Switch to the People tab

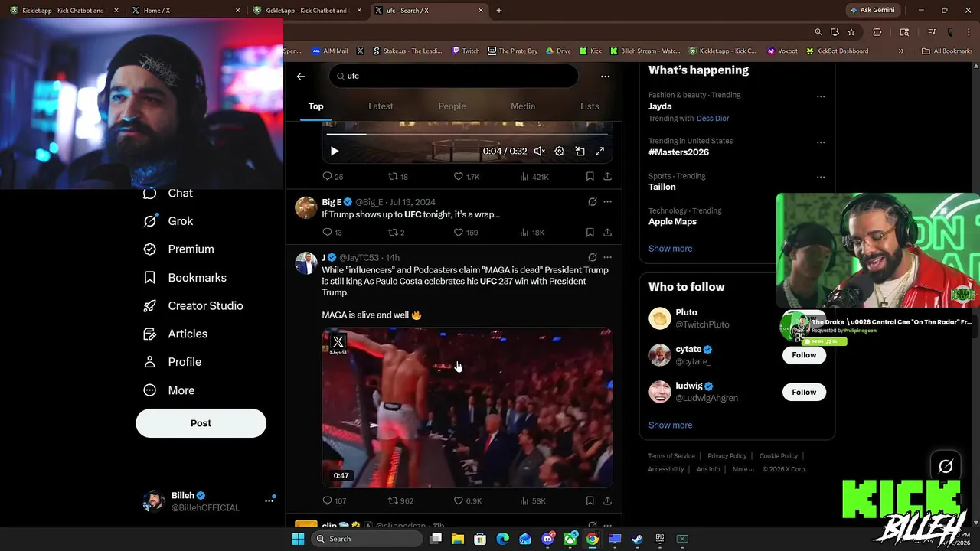(x=452, y=106)
